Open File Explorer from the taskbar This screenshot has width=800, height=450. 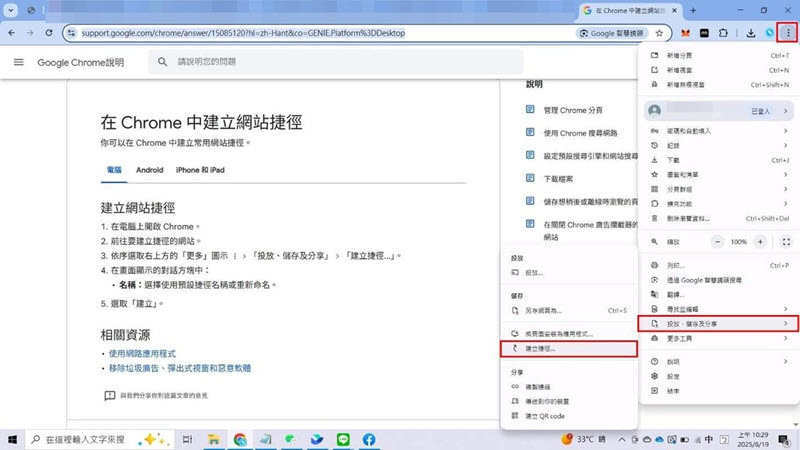coord(214,439)
